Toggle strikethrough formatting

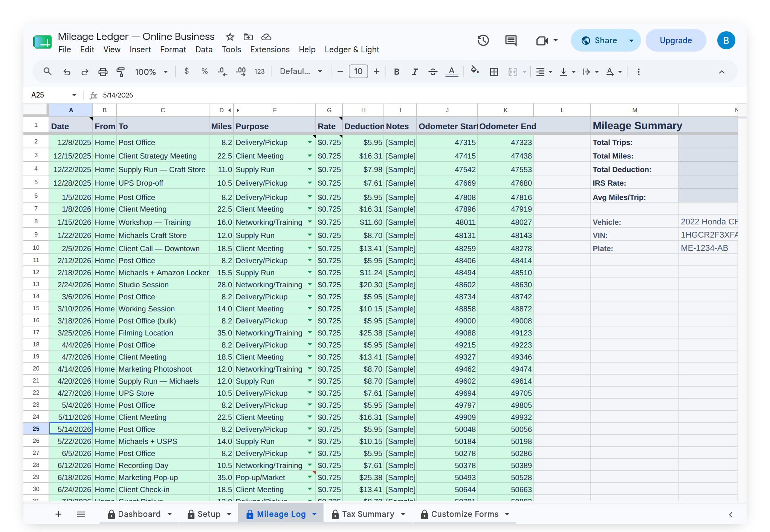[x=433, y=72]
